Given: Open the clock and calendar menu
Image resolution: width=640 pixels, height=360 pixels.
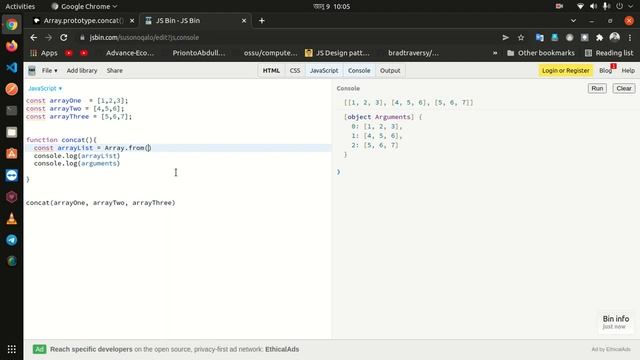Looking at the screenshot, I should pos(332,6).
